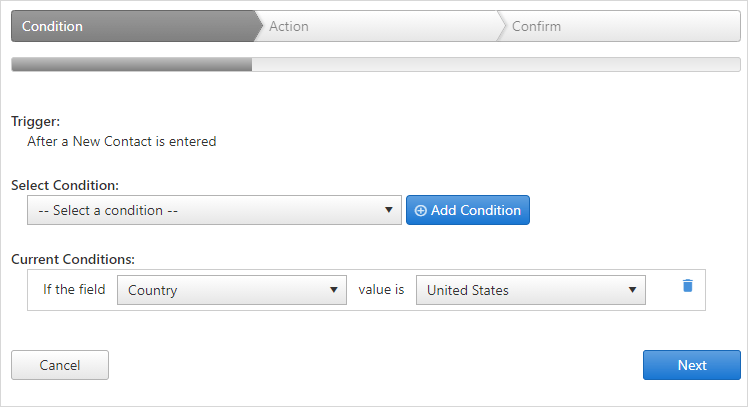
Task: Click the filled part of progress bar
Action: pyautogui.click(x=132, y=64)
